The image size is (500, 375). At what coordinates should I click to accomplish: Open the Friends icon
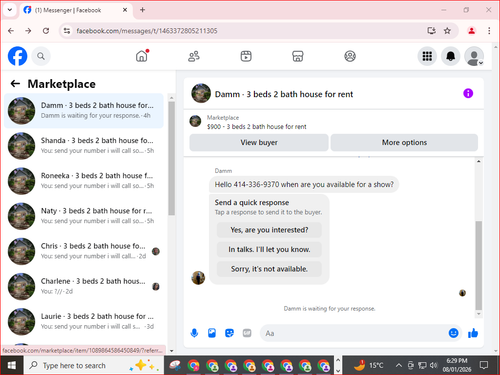pos(194,56)
